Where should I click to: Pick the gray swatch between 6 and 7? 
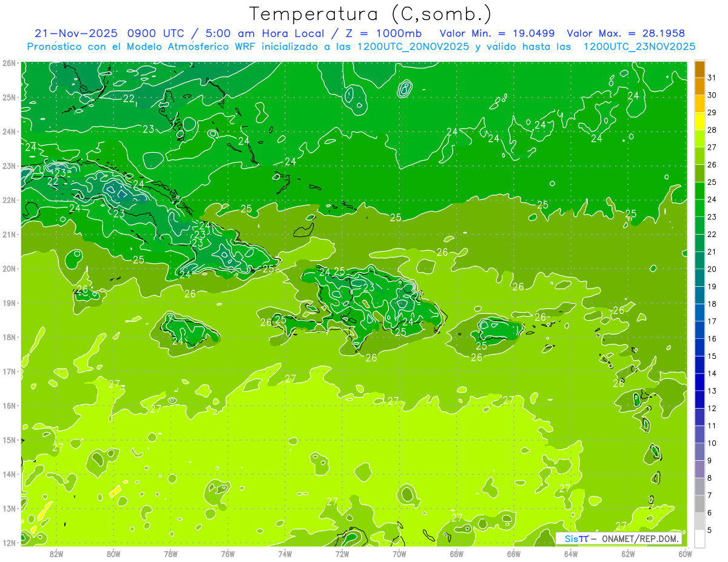pos(699,504)
